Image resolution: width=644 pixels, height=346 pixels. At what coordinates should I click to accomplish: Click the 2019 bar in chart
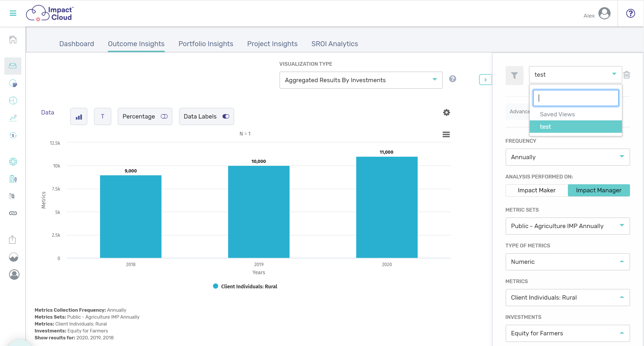(259, 212)
